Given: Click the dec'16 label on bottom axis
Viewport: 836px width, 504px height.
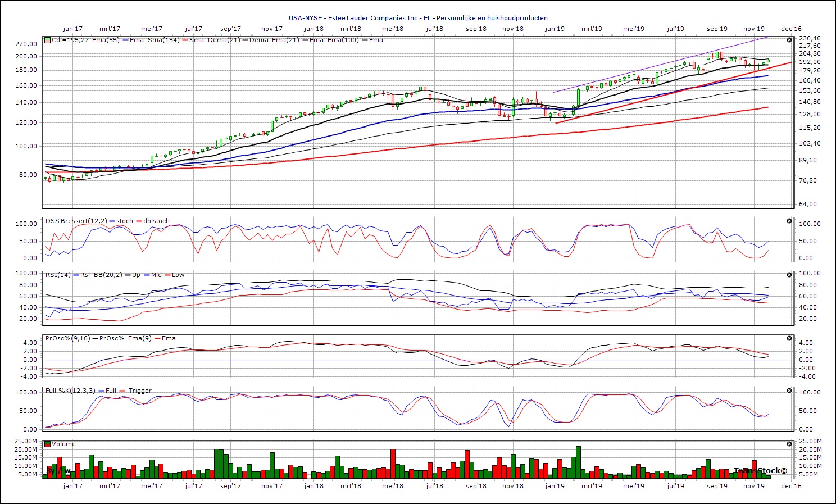Looking at the screenshot, I should coord(791,486).
